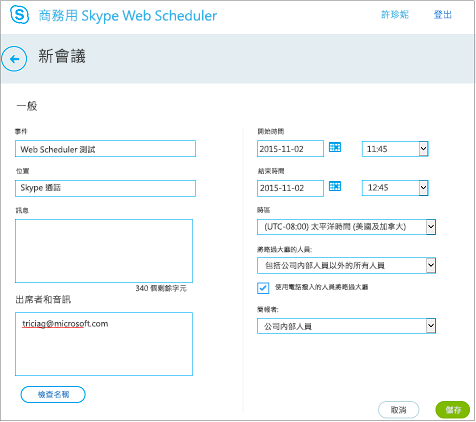
Task: Click the green 儲存 save button
Action: (453, 410)
